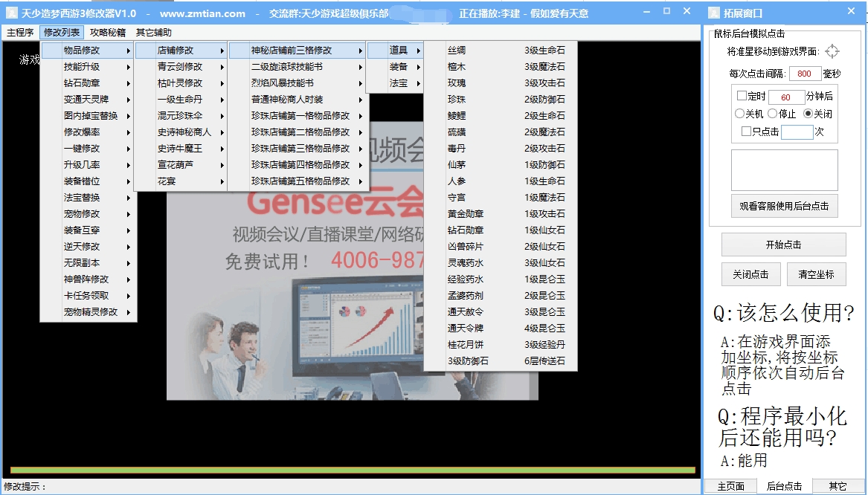Image resolution: width=868 pixels, height=495 pixels.
Task: Open the 史诗牛魔王 submenu
Action: 181,148
